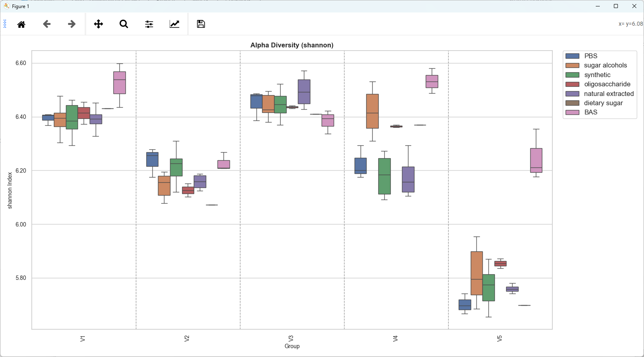This screenshot has height=357, width=644.
Task: Click the 6.20 y-axis tick label
Action: 21,171
